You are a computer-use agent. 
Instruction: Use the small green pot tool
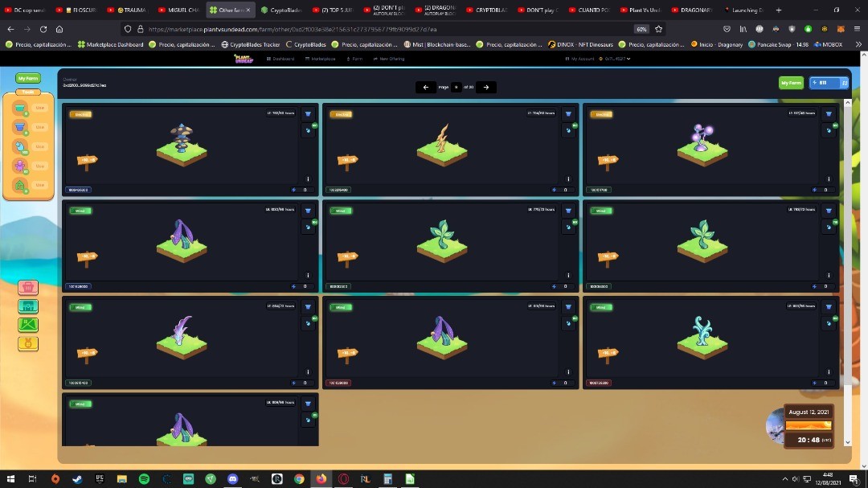coord(40,108)
